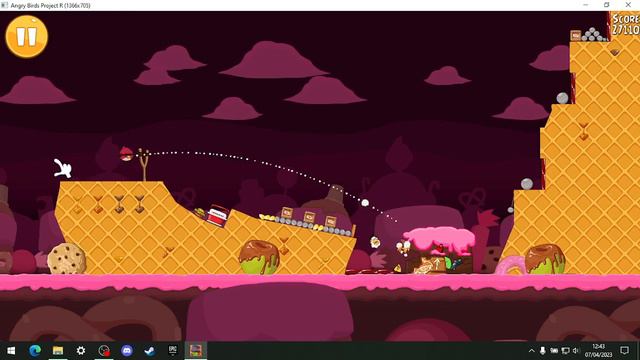The width and height of the screenshot is (640, 360).
Task: Open Epic Games Launcher from taskbar
Action: 173,351
